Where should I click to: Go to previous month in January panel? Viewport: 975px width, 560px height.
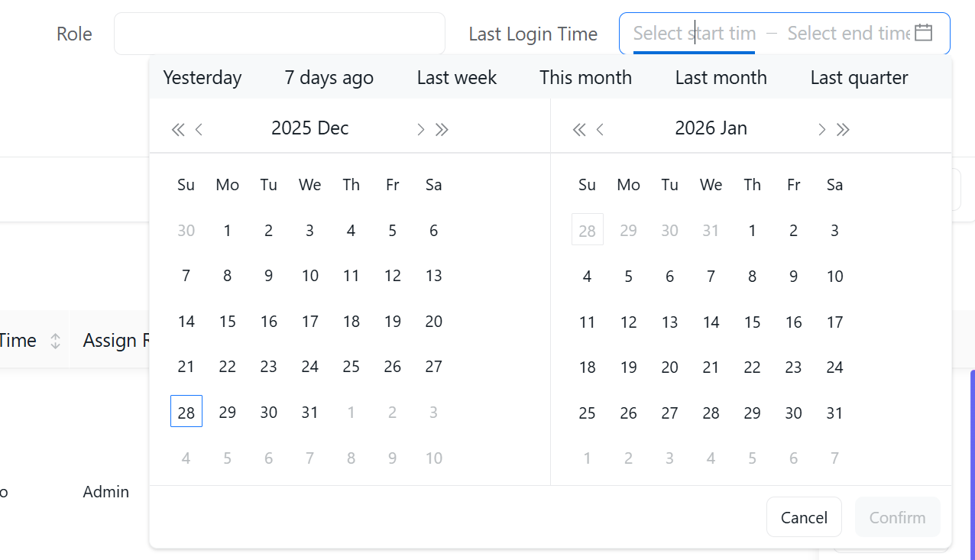[x=601, y=130]
